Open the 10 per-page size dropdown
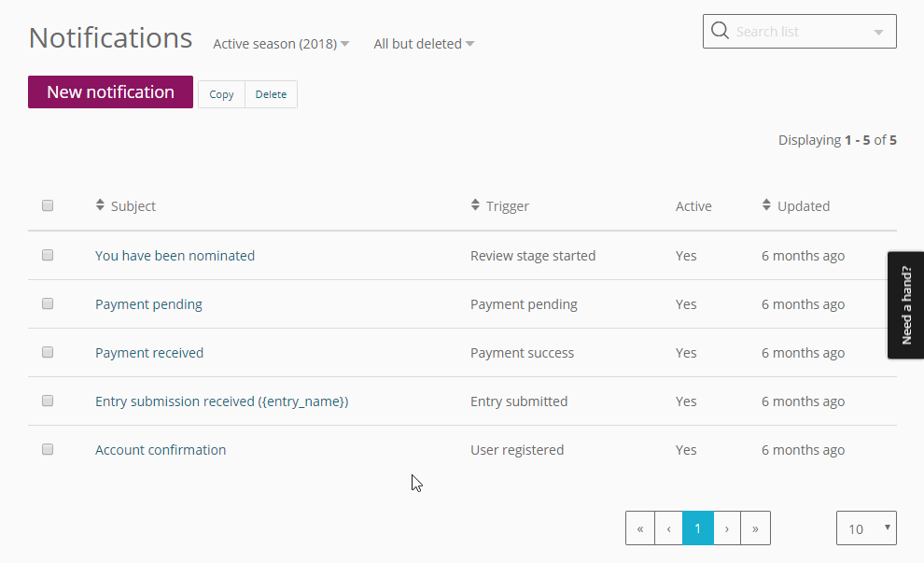Screen dimensions: 924x563 coord(866,528)
